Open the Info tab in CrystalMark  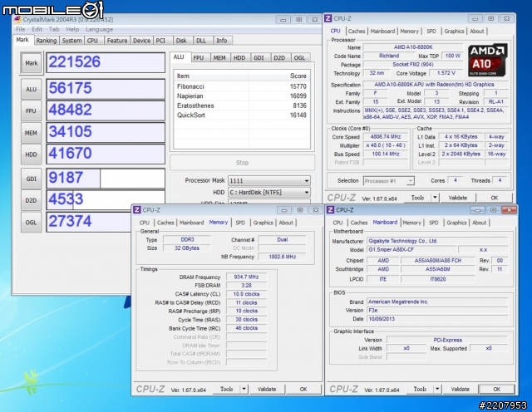pyautogui.click(x=222, y=41)
